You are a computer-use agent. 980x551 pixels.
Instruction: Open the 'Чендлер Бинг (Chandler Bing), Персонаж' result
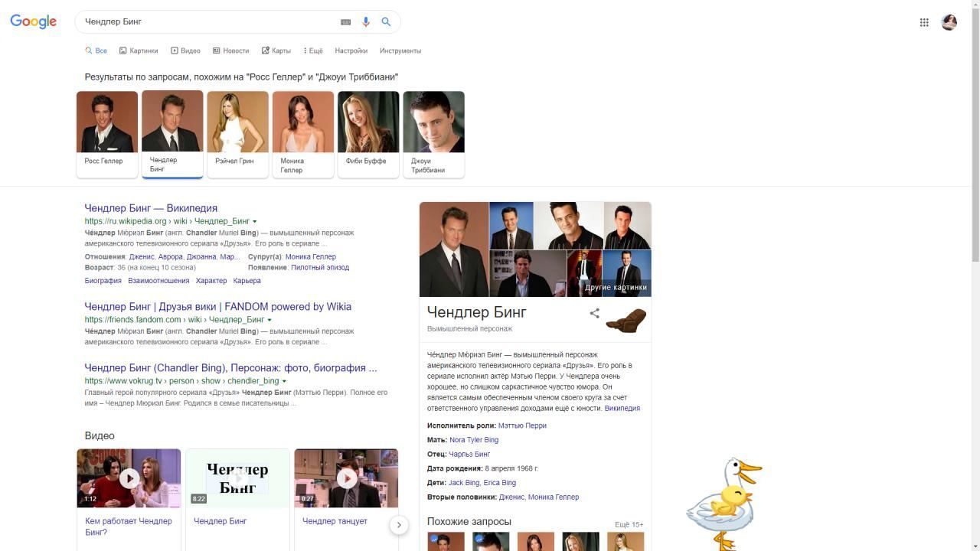click(230, 368)
